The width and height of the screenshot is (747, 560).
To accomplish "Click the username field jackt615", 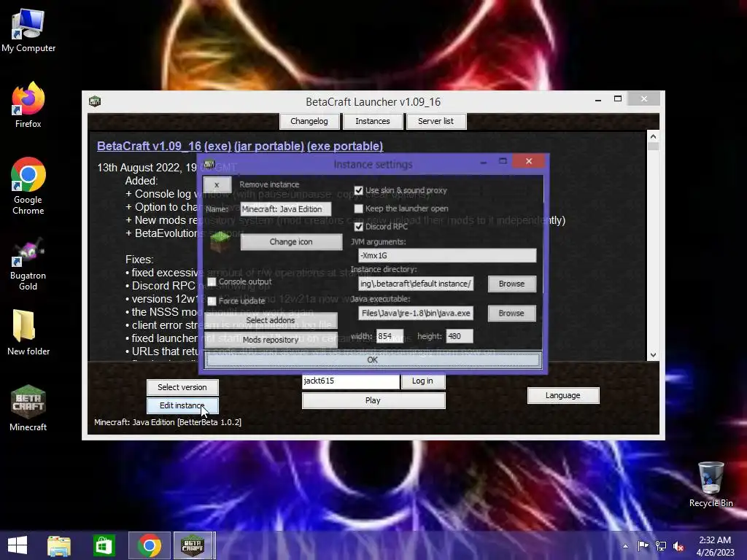I will (351, 381).
